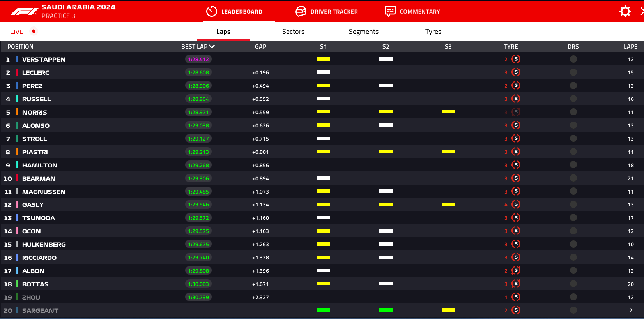This screenshot has width=644, height=319.
Task: Click the red live indicator dot
Action: [x=34, y=31]
